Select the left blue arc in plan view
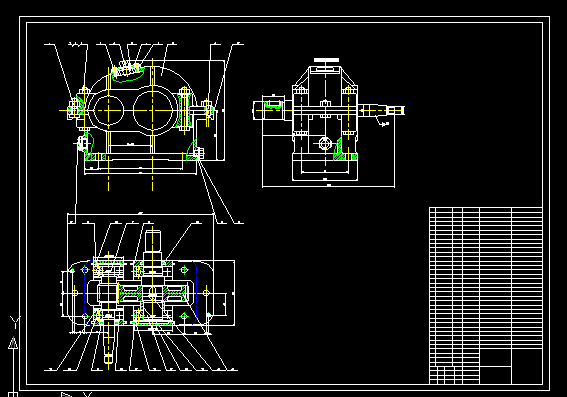 pos(87,293)
